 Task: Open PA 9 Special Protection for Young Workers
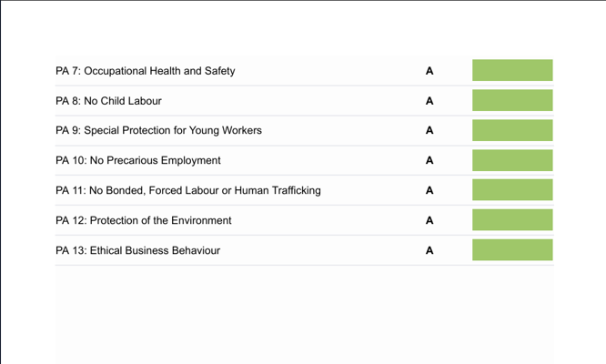click(158, 130)
